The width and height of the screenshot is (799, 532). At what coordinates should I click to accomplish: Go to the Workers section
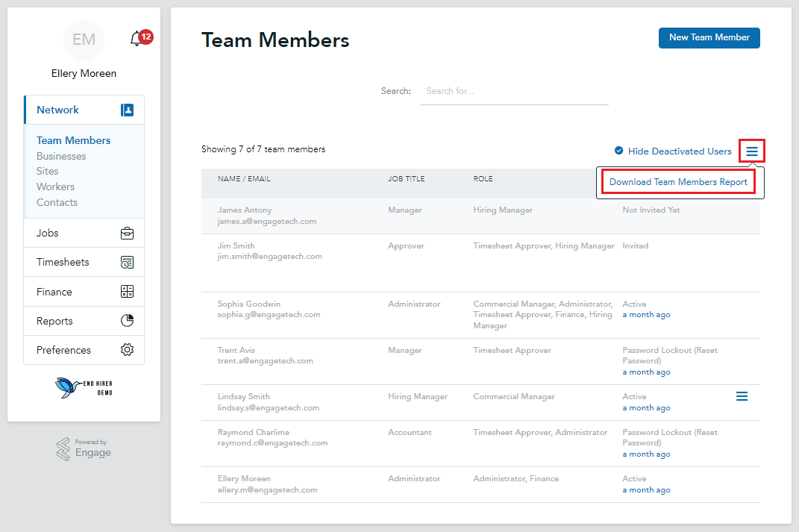coord(57,187)
